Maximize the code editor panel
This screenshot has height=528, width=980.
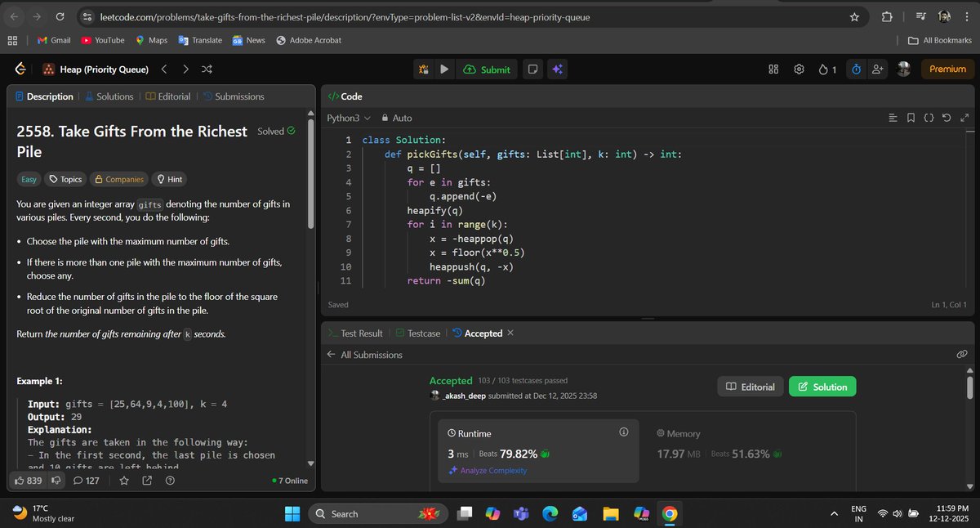click(964, 118)
